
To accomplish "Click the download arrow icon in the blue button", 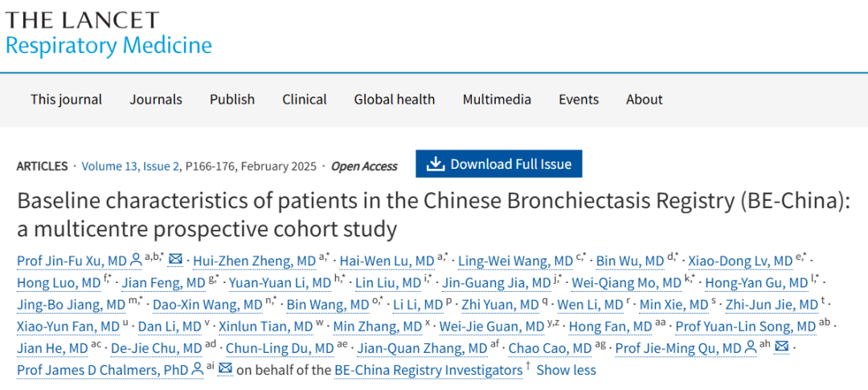I will tap(436, 164).
